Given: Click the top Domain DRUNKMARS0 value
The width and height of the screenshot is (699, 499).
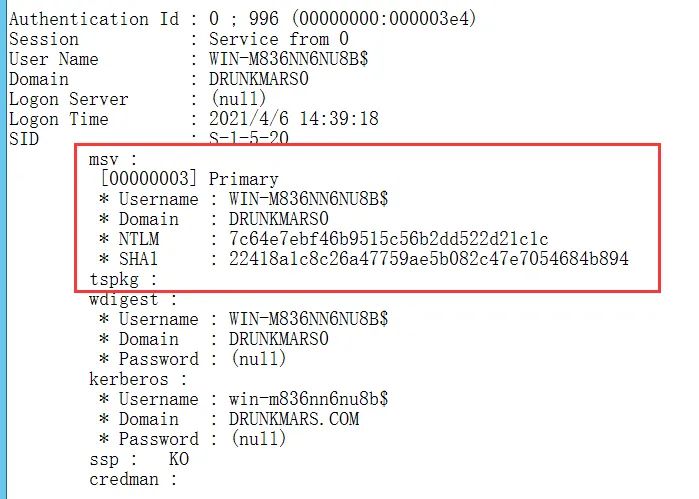Looking at the screenshot, I should tap(259, 79).
